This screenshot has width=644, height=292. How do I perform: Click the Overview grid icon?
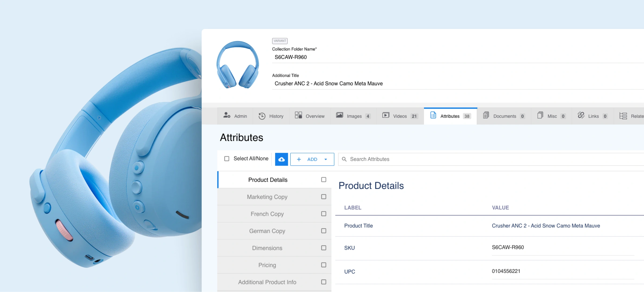tap(298, 115)
